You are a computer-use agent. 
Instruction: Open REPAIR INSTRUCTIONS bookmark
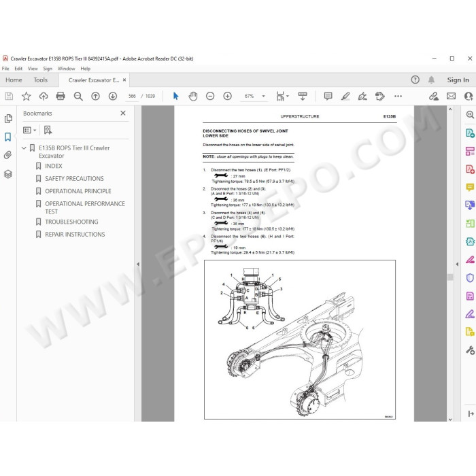[x=75, y=235]
